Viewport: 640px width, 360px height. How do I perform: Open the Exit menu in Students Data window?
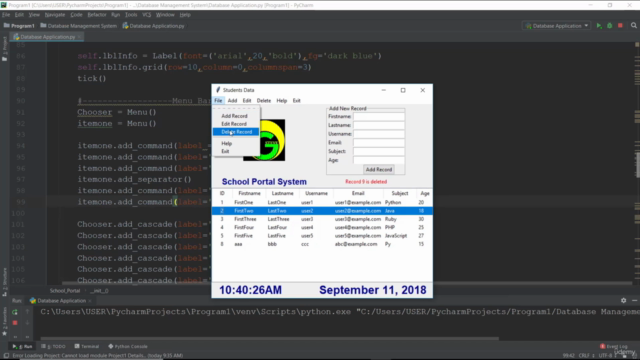tap(296, 100)
